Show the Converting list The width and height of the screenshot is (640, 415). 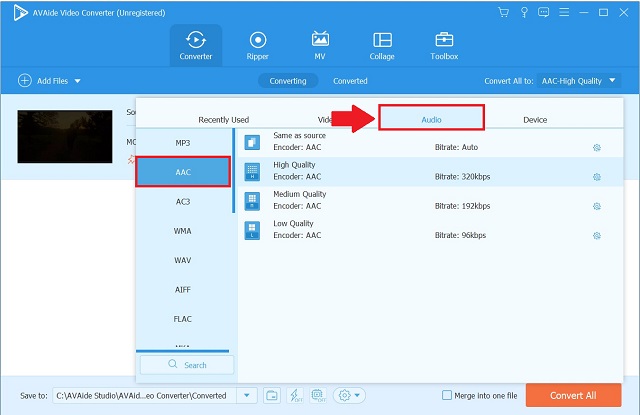tap(288, 81)
